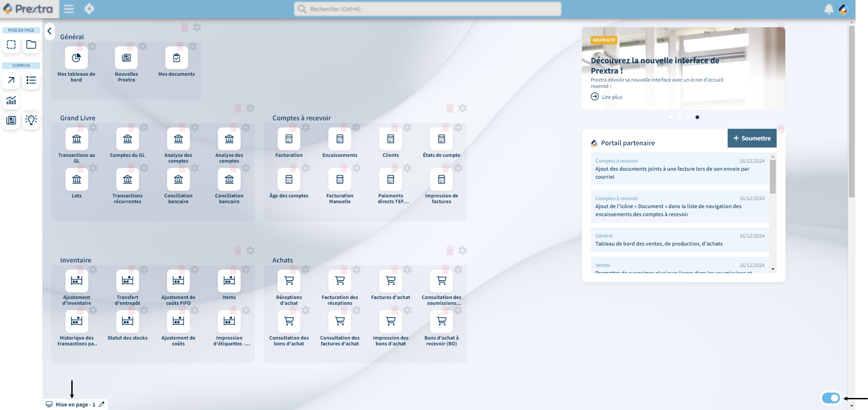The width and height of the screenshot is (868, 410).
Task: Click the Lire plus link
Action: [611, 97]
